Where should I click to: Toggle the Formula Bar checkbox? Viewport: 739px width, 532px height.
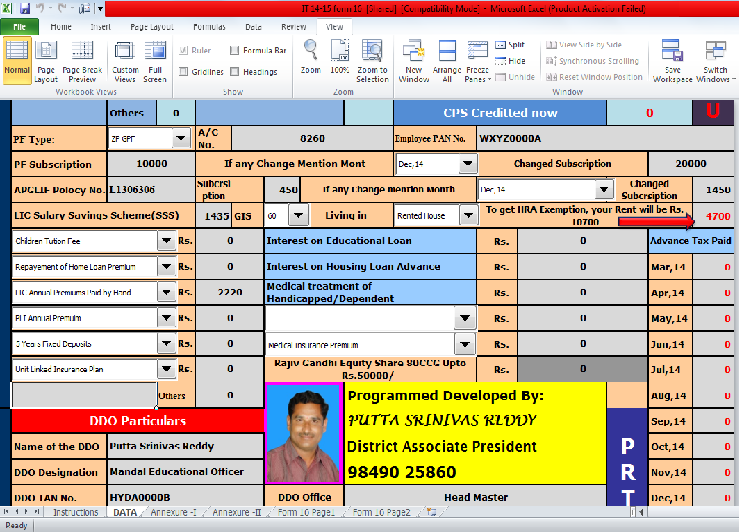(x=234, y=50)
